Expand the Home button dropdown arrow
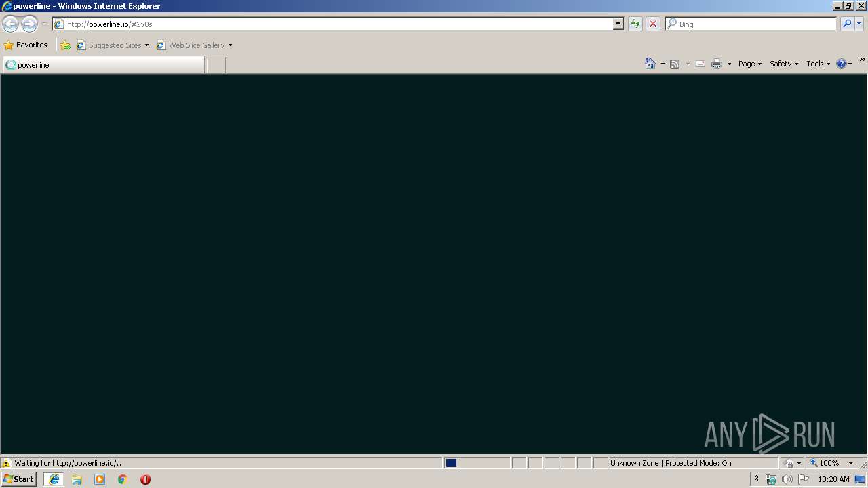The width and height of the screenshot is (868, 488). point(663,64)
